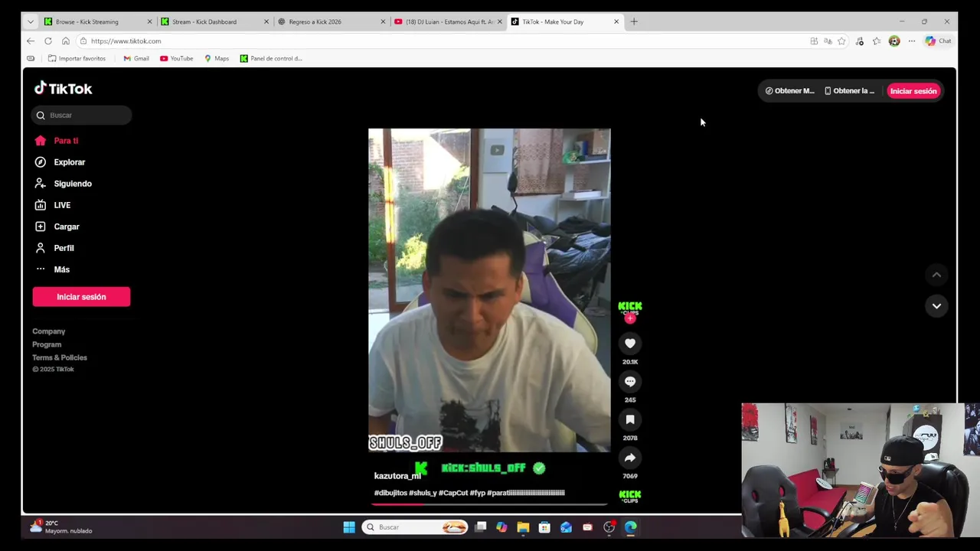The width and height of the screenshot is (980, 551).
Task: Switch to Regreso a Kick 2026 tab
Action: click(330, 21)
